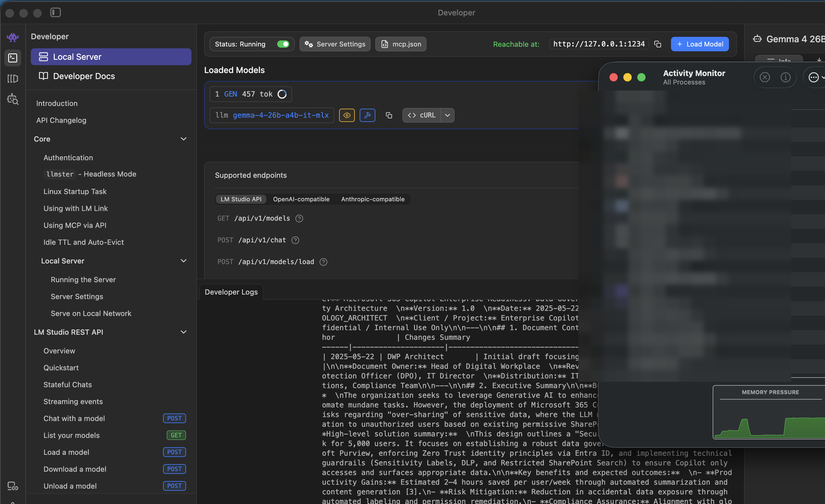Open Authentication docs page
This screenshot has width=825, height=504.
pyautogui.click(x=68, y=158)
